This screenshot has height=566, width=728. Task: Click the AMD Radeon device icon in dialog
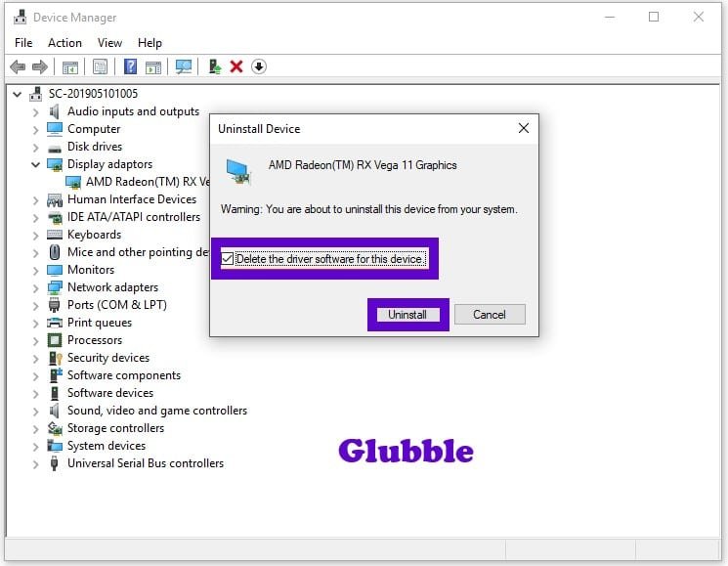[238, 172]
